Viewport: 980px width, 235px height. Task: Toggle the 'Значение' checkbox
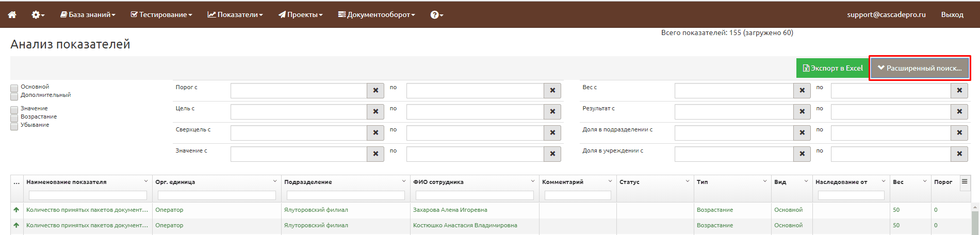click(14, 110)
